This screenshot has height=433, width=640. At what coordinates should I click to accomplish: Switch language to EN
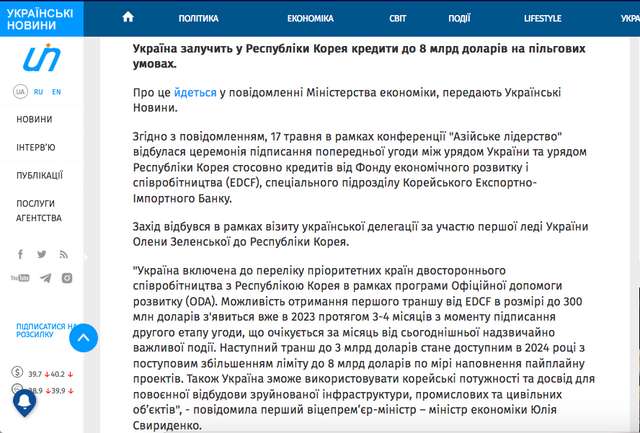pos(57,91)
